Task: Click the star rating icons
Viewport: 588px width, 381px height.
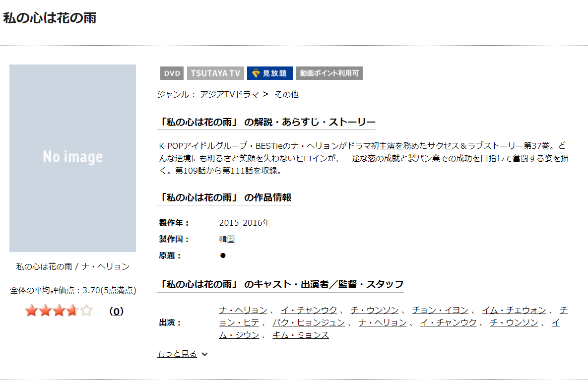Action: 59,311
